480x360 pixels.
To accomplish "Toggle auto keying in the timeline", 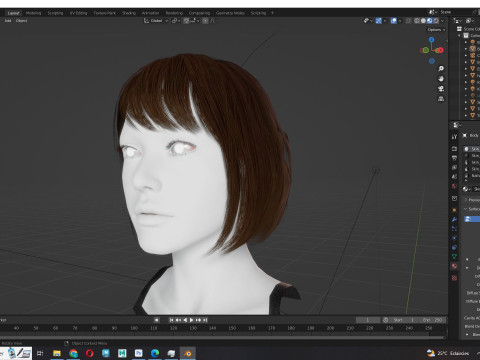I will point(156,320).
